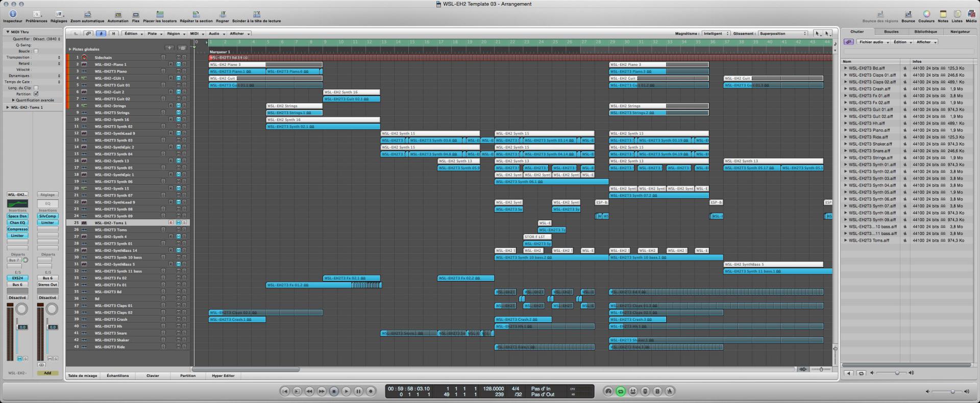Viewport: 980px width, 403px height.
Task: Solo the Sidechain track
Action: (184, 57)
